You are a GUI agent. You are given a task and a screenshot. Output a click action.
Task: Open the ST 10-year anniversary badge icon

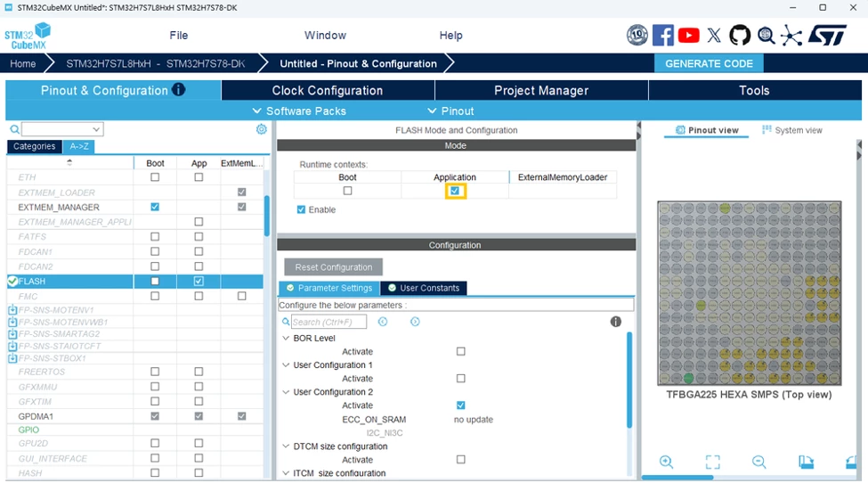click(x=637, y=35)
